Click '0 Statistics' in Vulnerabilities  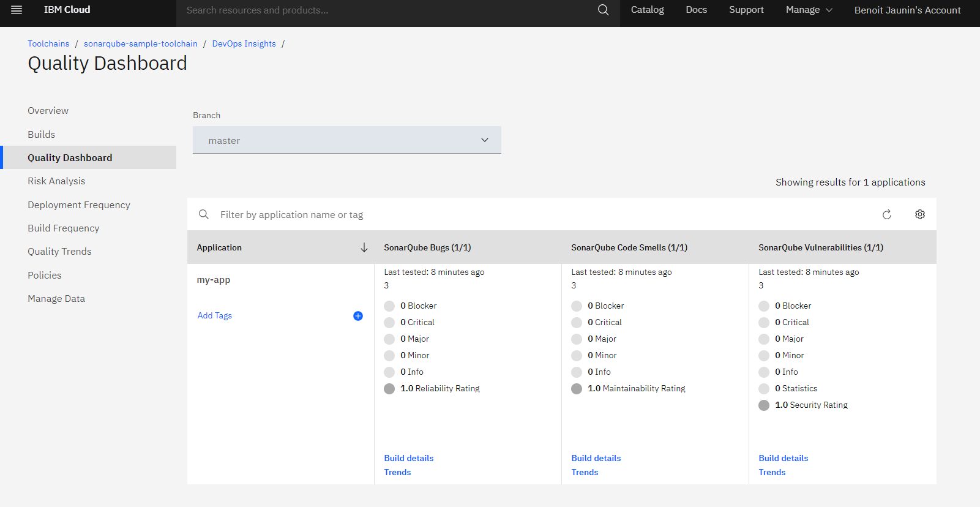[796, 389]
